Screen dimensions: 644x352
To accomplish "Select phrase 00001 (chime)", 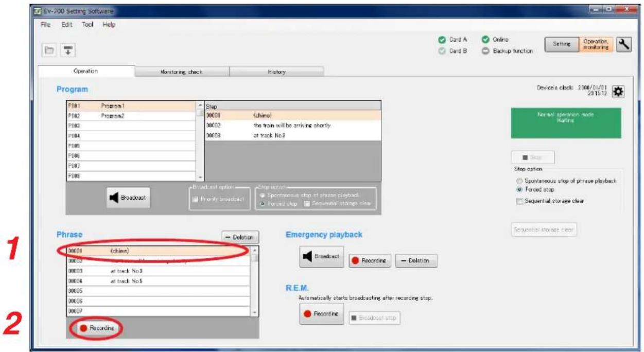I will (x=159, y=251).
